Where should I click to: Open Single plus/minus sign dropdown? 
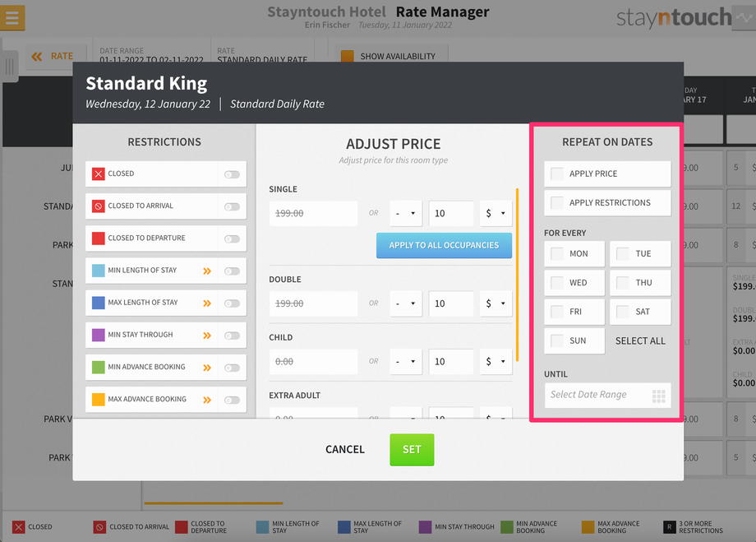pyautogui.click(x=405, y=214)
